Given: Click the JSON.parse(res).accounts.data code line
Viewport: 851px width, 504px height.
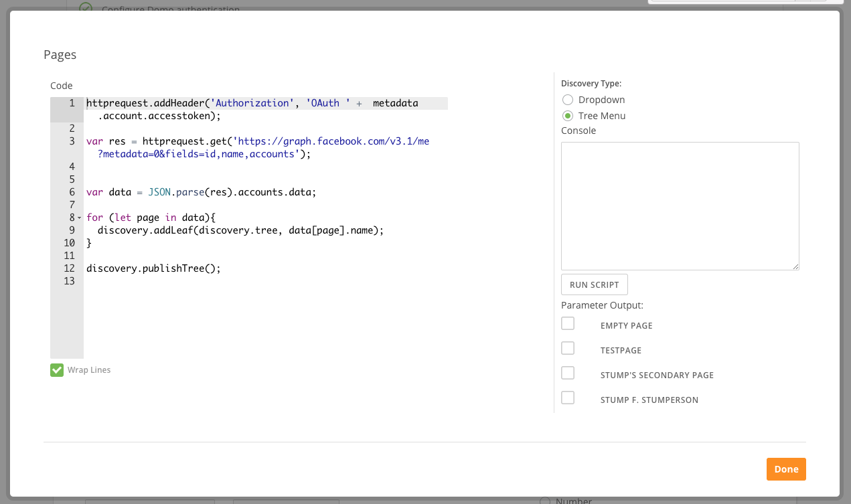Looking at the screenshot, I should coord(201,192).
